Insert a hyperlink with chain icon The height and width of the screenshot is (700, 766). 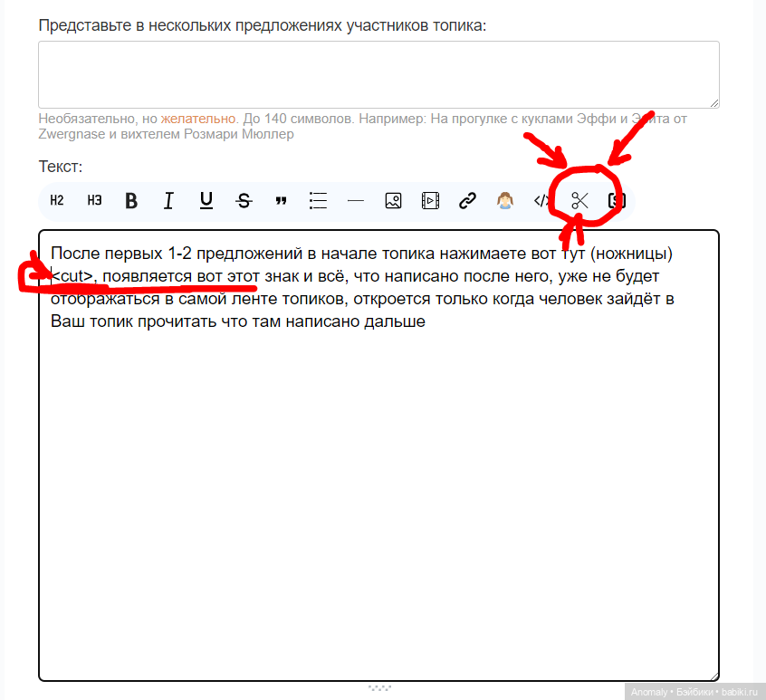pyautogui.click(x=467, y=201)
